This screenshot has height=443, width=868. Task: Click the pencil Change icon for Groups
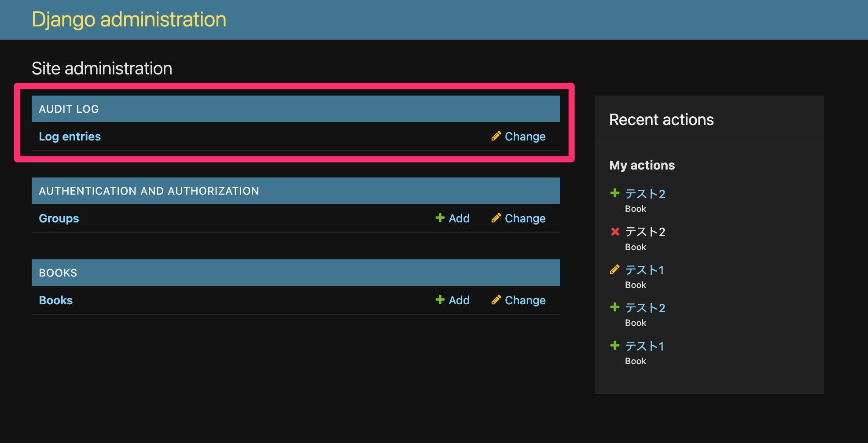pos(497,218)
